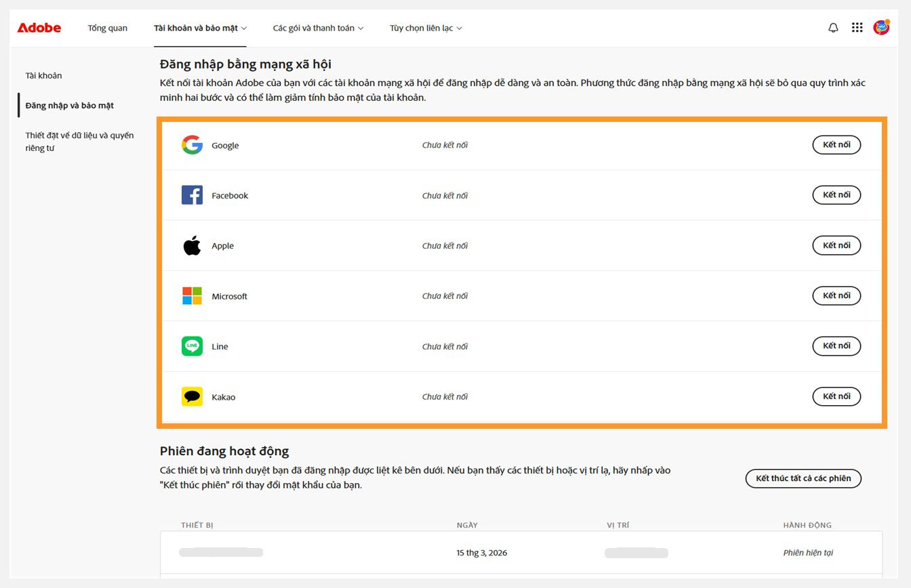Click the Facebook logo icon
The height and width of the screenshot is (588, 911).
coord(192,195)
